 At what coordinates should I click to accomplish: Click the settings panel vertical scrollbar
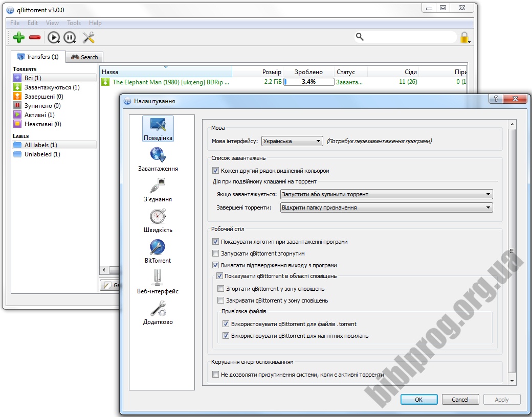point(512,251)
